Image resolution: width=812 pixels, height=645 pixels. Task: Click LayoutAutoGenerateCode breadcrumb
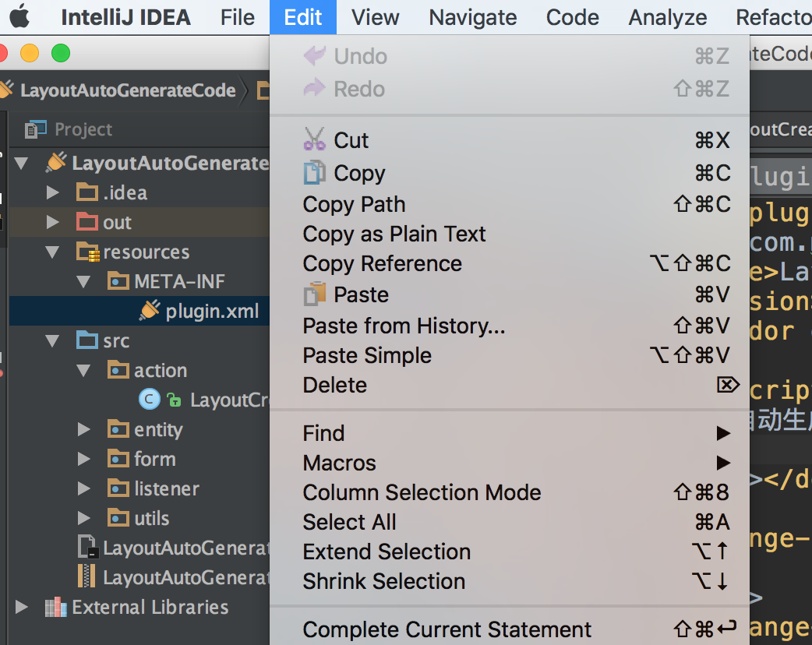coord(128,90)
